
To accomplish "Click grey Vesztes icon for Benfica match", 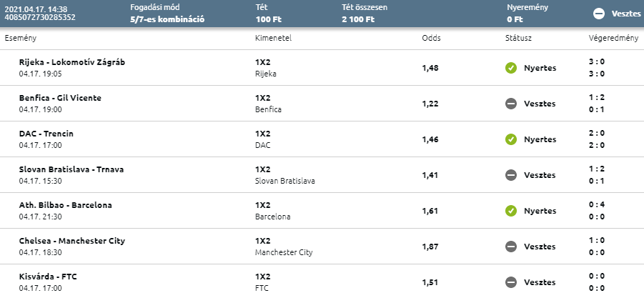I will pos(510,104).
